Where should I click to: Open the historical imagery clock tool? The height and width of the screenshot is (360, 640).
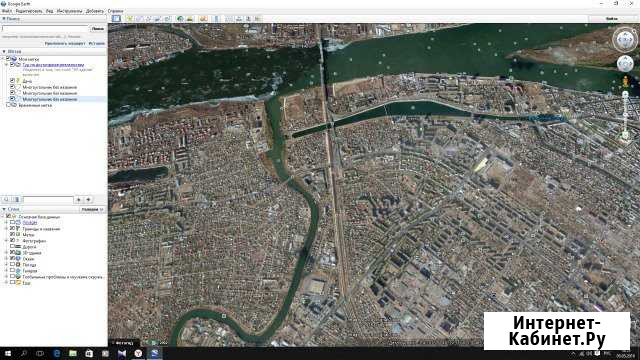coord(180,18)
